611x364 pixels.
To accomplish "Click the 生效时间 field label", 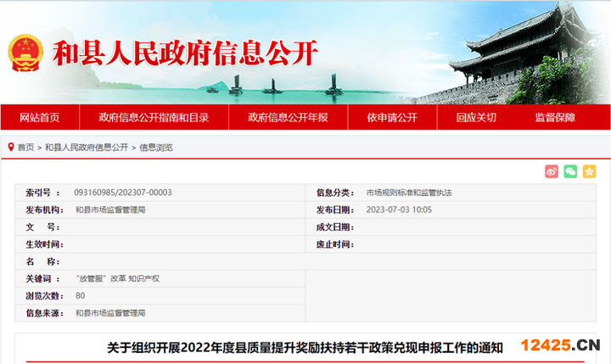I will click(x=44, y=244).
